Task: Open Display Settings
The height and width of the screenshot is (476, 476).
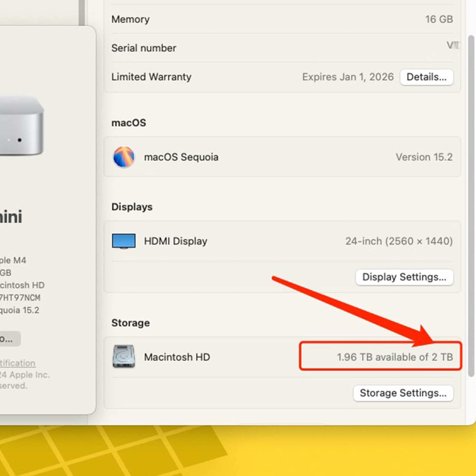Action: pyautogui.click(x=404, y=277)
